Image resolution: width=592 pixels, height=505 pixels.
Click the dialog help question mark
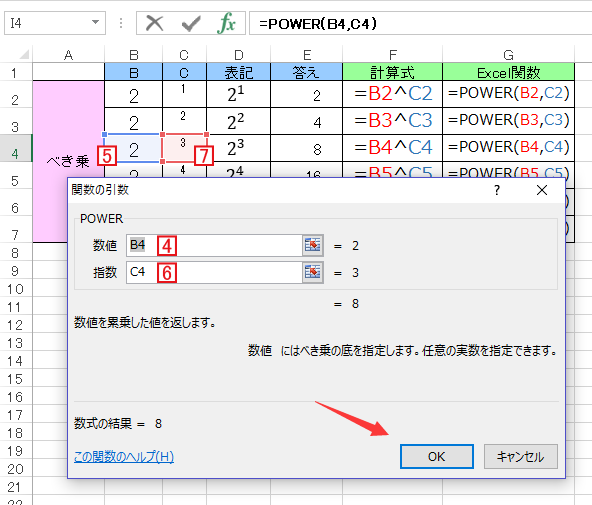coord(497,190)
